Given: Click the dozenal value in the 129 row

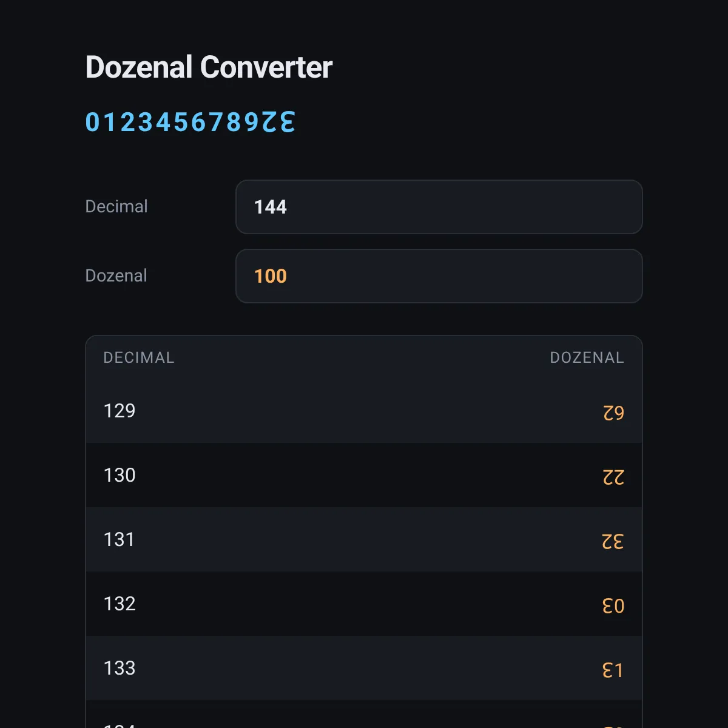Looking at the screenshot, I should click(613, 413).
